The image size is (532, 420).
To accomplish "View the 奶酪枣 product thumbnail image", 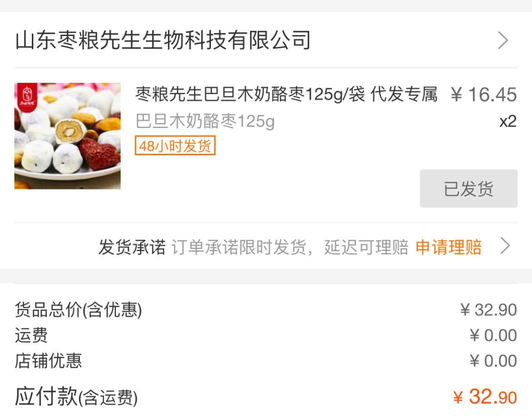I will click(67, 136).
